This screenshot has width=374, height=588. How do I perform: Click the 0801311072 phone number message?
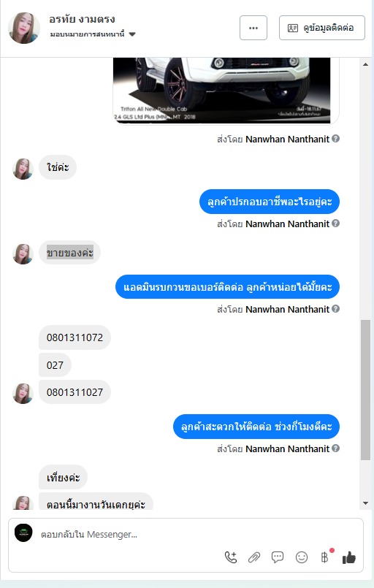pos(75,337)
